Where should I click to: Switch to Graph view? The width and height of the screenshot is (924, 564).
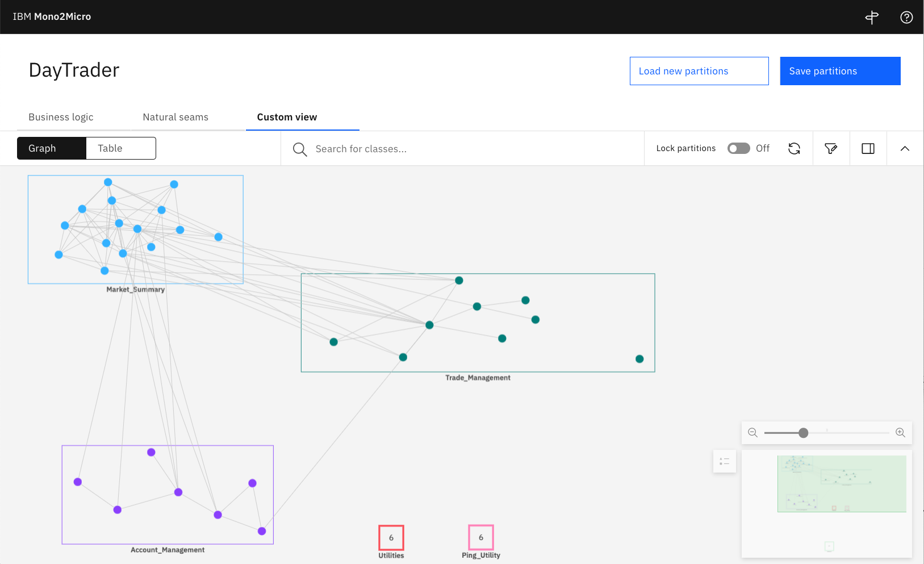(52, 148)
